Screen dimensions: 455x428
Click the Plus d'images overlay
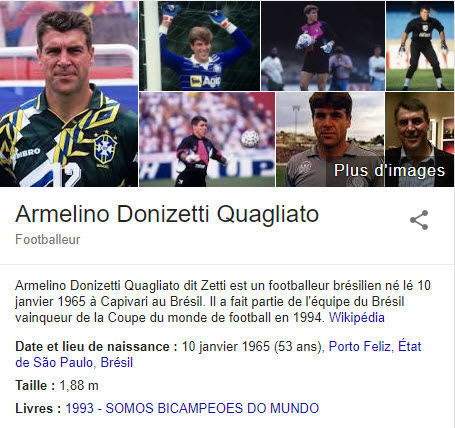[389, 170]
